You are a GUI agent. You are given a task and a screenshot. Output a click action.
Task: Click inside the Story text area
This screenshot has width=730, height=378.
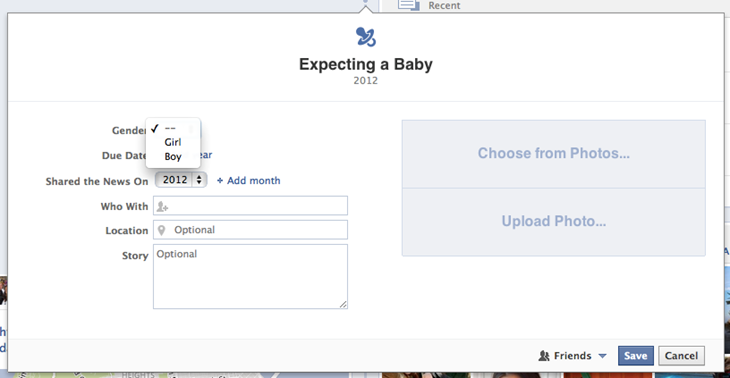250,277
